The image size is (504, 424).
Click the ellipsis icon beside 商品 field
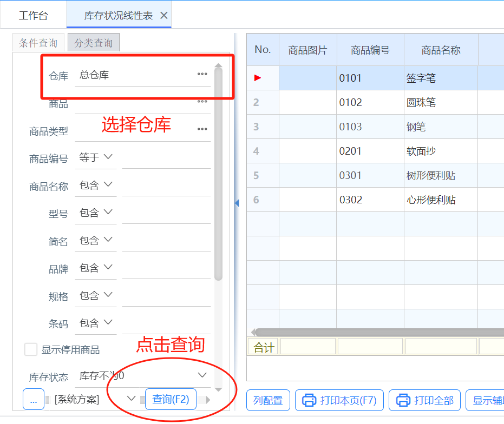[202, 102]
